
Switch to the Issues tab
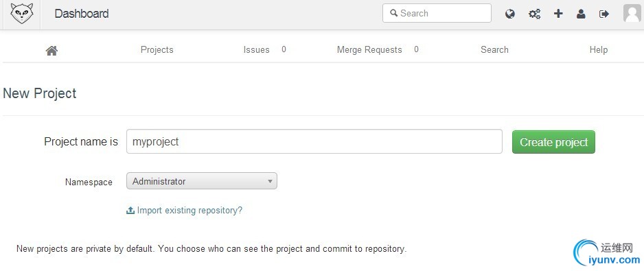point(256,49)
